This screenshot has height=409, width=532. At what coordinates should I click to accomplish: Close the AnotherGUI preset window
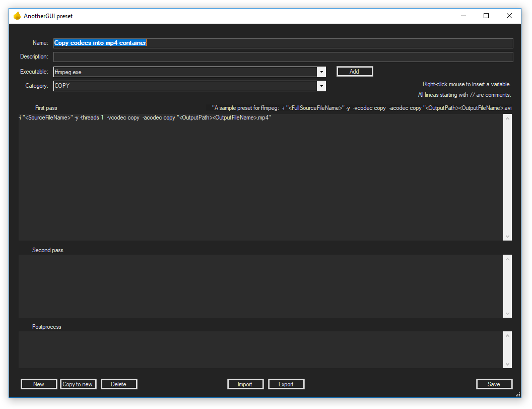pyautogui.click(x=509, y=16)
